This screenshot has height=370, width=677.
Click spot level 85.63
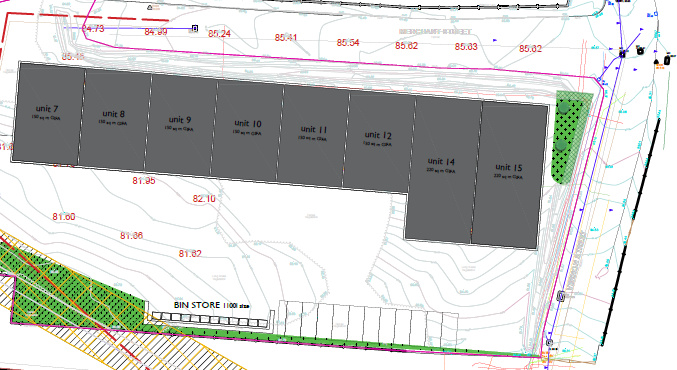(x=466, y=46)
